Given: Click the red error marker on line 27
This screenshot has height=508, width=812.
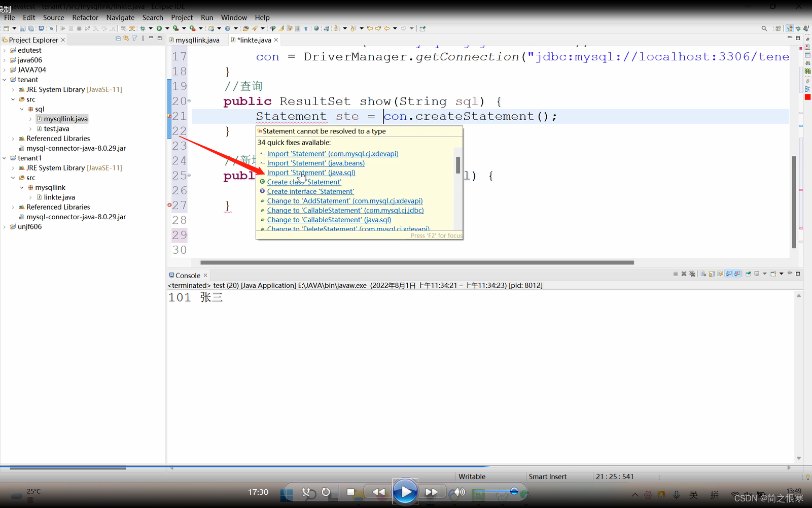Looking at the screenshot, I should tap(169, 205).
